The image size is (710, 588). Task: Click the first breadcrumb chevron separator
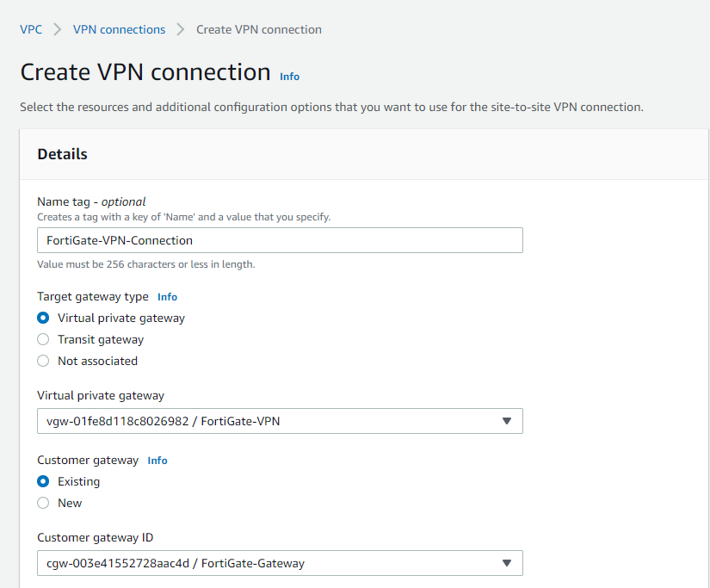click(x=58, y=29)
